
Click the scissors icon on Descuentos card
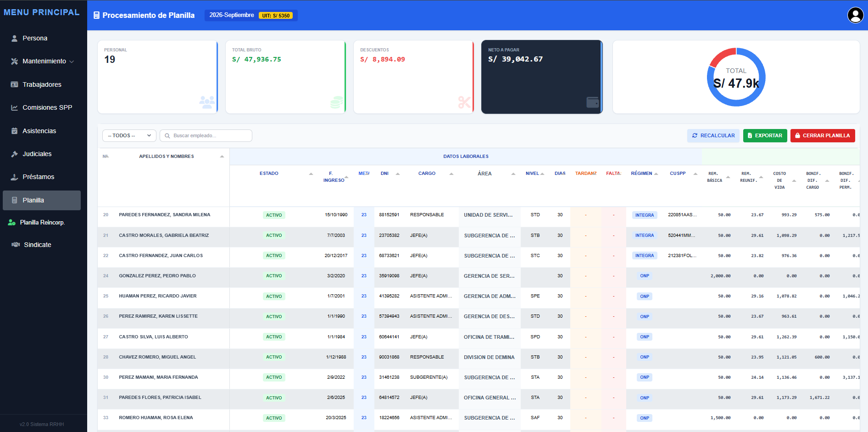tap(464, 102)
